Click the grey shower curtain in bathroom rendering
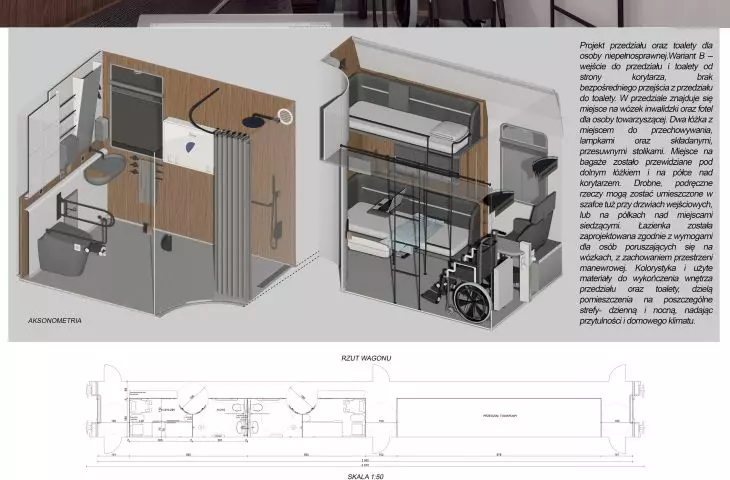730x480 pixels. pos(231,215)
